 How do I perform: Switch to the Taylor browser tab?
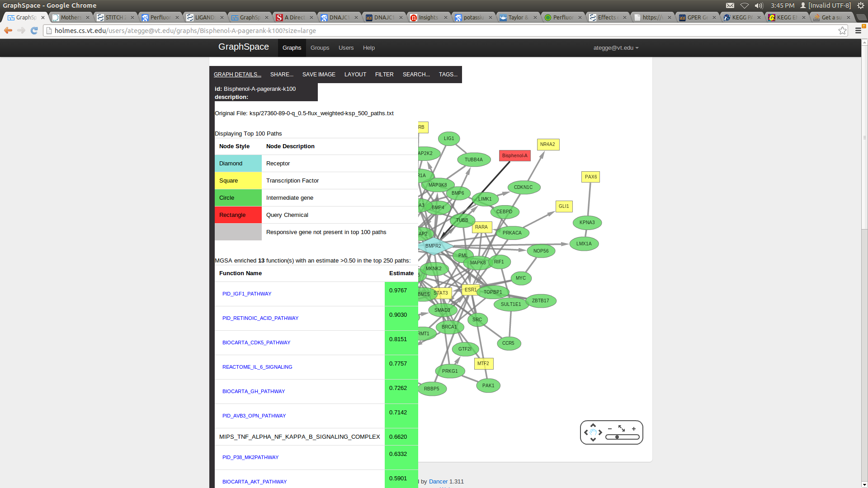tap(518, 18)
